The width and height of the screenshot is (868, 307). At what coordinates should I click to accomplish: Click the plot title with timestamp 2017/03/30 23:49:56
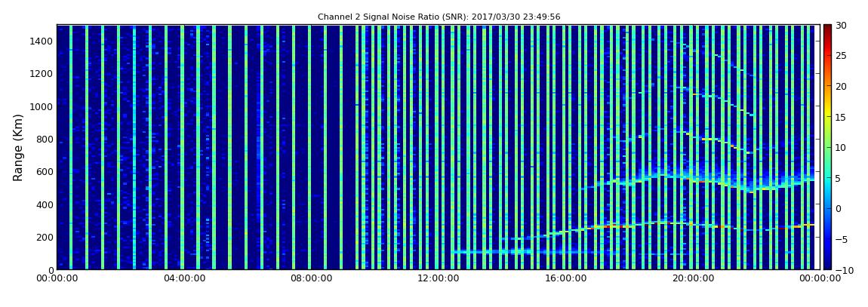(439, 17)
